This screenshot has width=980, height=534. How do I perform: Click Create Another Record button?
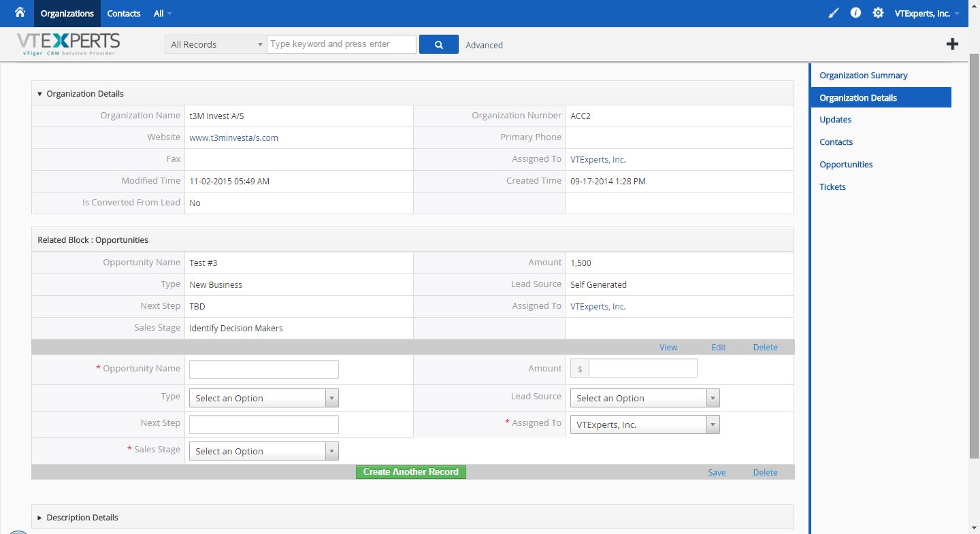coord(411,472)
